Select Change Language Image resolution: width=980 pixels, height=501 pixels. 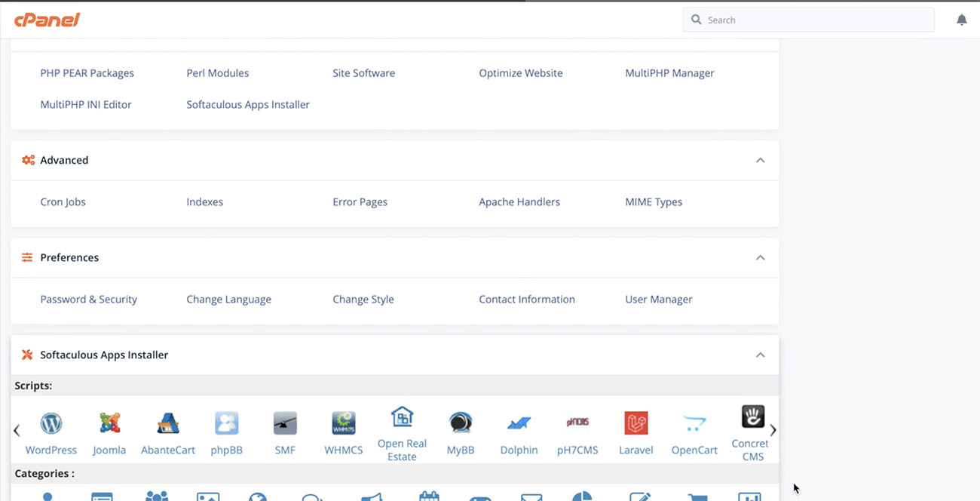(x=228, y=300)
